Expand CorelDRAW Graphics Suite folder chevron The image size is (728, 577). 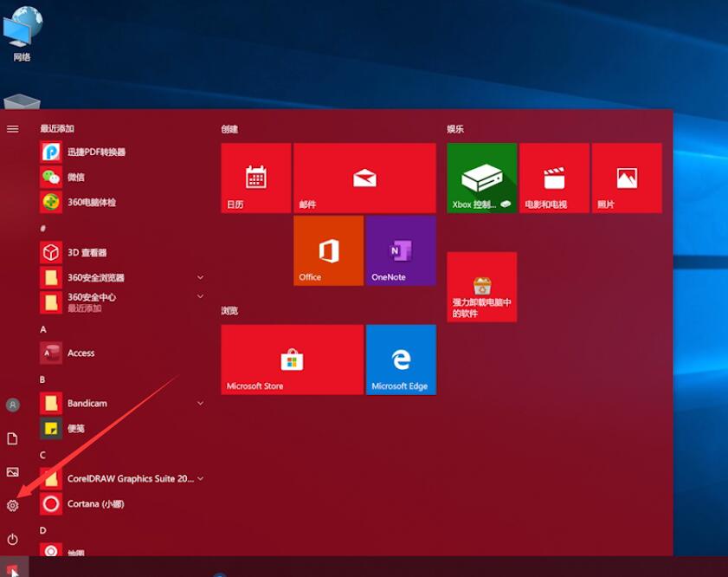(200, 478)
